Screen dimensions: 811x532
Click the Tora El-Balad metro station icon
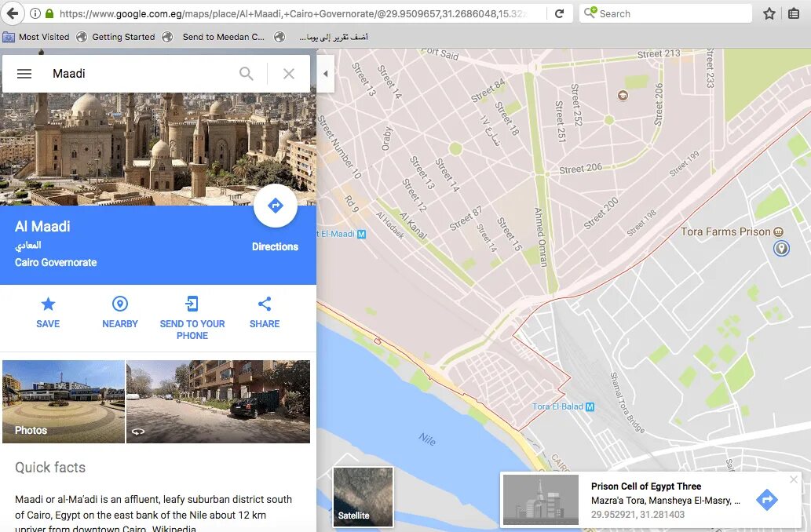point(590,407)
